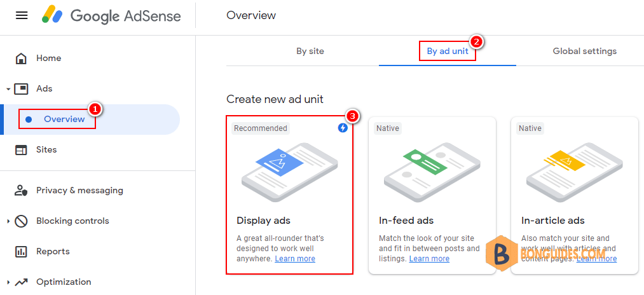Select Ads in the sidebar
Viewport: 644px width, 295px height.
click(x=45, y=89)
